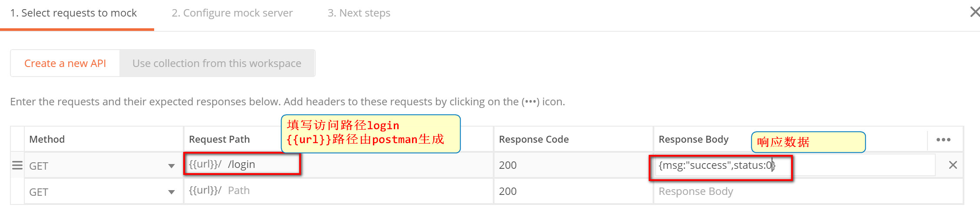Choose Use collection from this workspace
This screenshot has width=980, height=211.
tap(217, 64)
